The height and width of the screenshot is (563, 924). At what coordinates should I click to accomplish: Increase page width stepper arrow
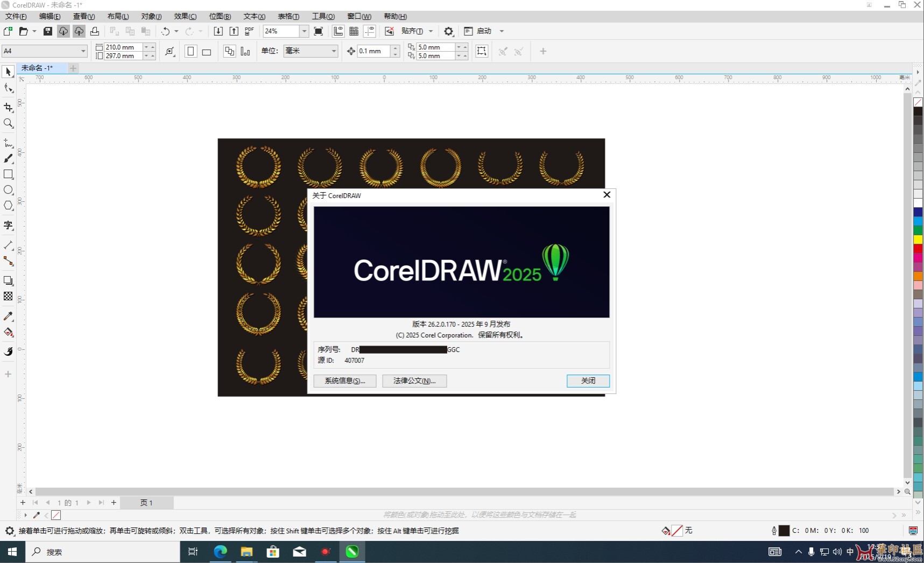coord(153,47)
